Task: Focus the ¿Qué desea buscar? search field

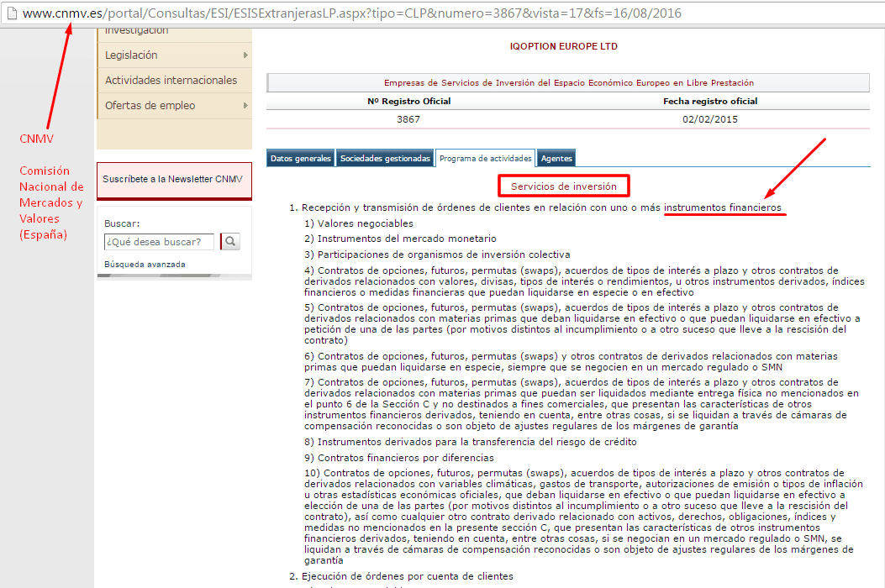Action: pos(159,242)
